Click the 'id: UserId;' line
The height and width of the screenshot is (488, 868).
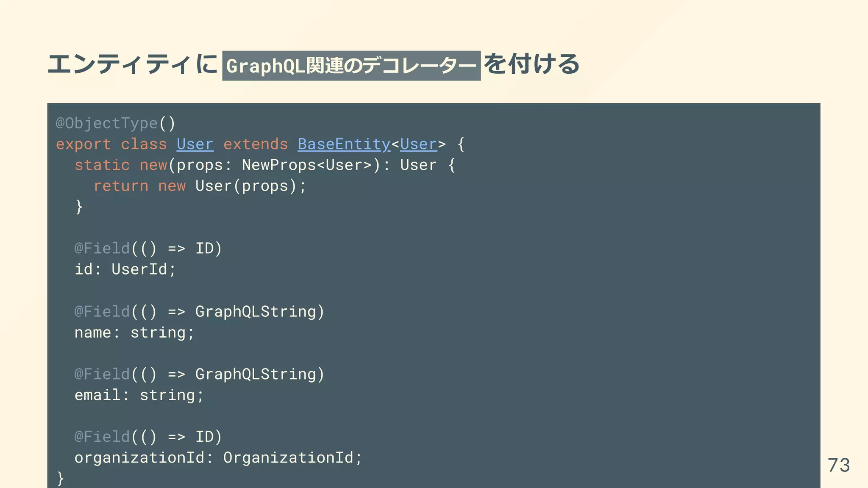coord(125,269)
